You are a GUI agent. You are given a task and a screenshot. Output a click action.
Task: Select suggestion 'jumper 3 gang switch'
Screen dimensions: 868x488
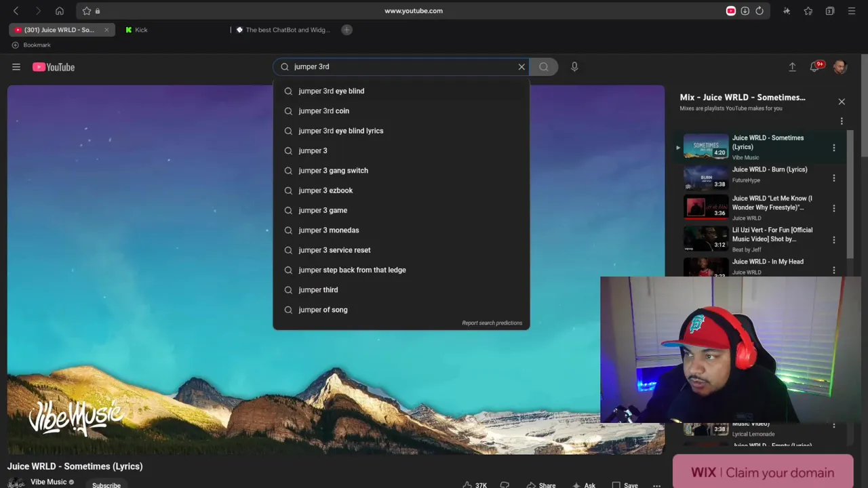(x=401, y=170)
